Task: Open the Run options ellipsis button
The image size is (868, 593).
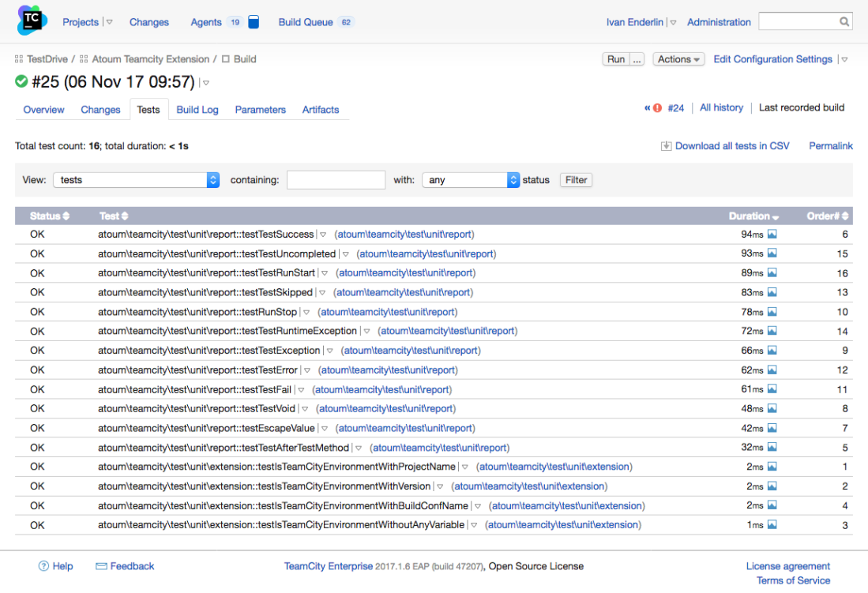Action: click(637, 59)
